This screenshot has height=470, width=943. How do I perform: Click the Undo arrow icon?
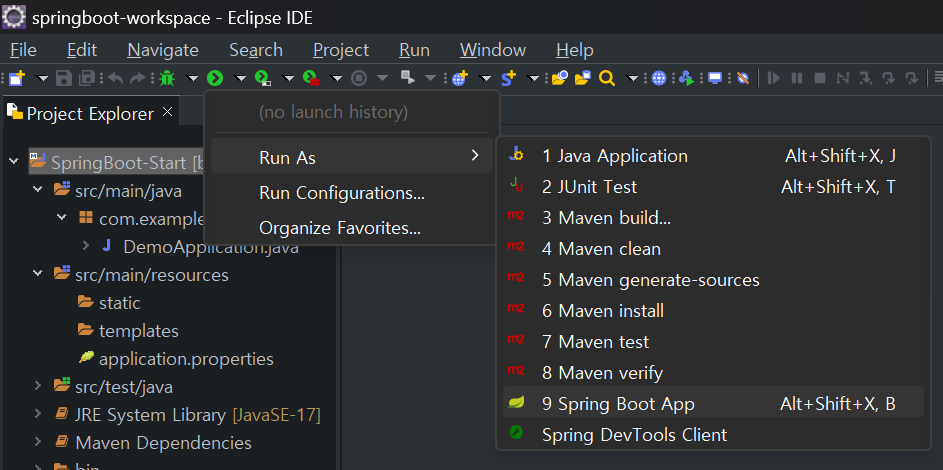(x=115, y=78)
